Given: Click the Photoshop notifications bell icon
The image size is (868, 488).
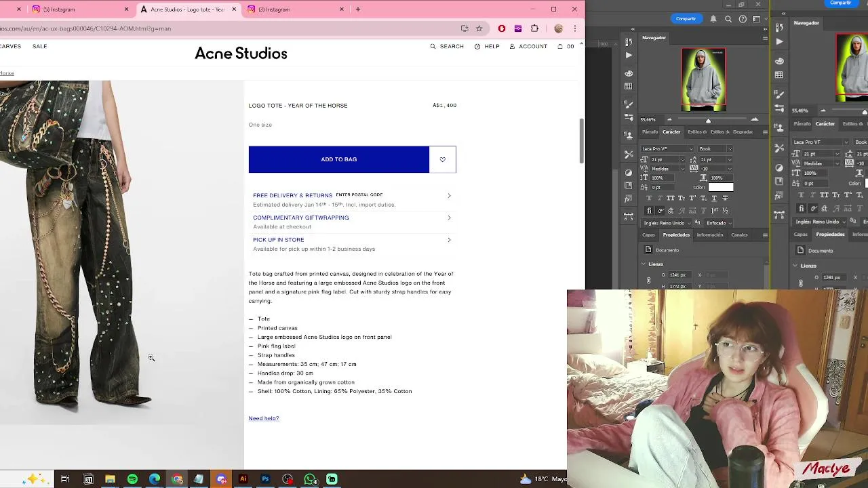Looking at the screenshot, I should click(x=713, y=19).
